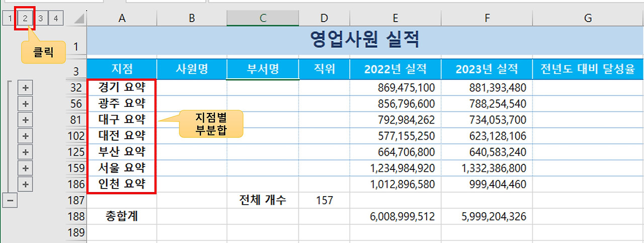644x243 pixels.
Task: Select the 인천 요약 cell
Action: click(122, 184)
